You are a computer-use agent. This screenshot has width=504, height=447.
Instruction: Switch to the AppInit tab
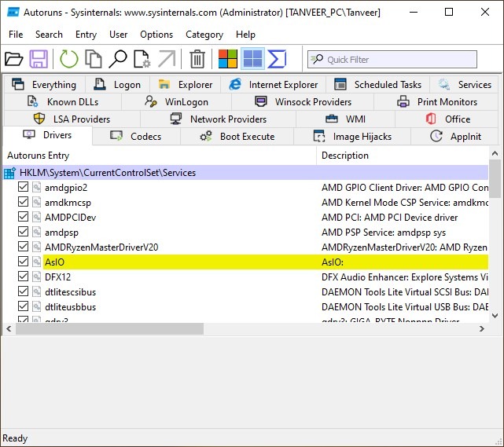pos(455,137)
